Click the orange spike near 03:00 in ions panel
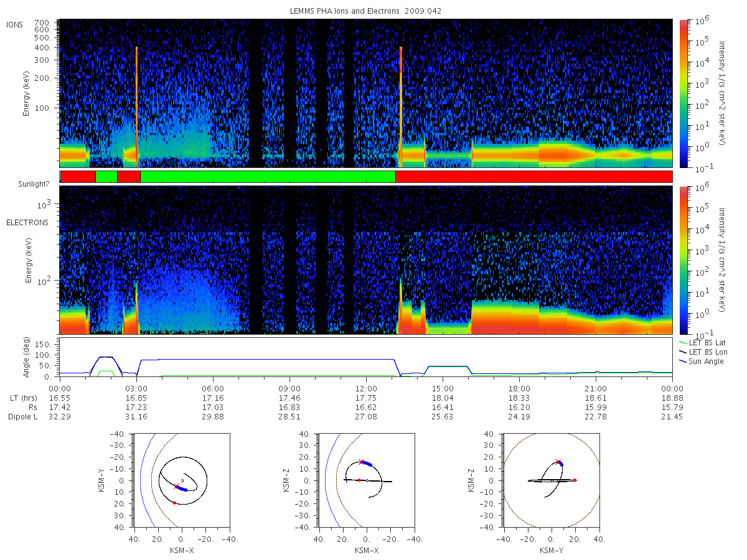This screenshot has width=747, height=560. [x=136, y=106]
